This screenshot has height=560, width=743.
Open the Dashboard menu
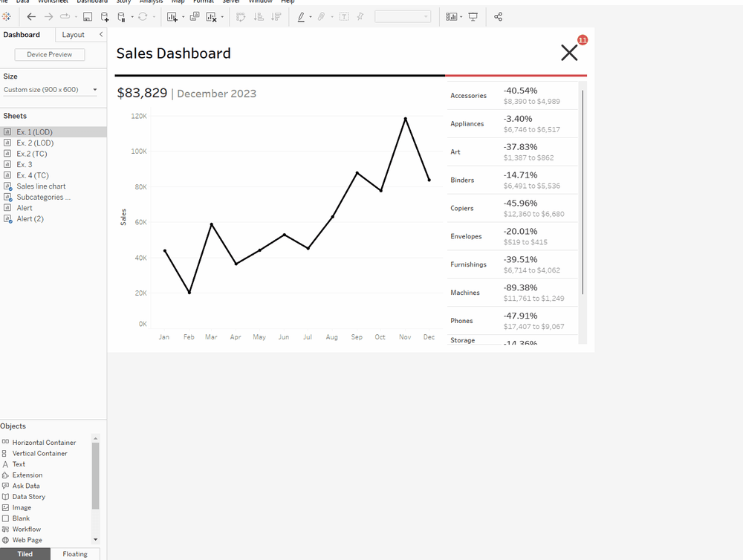coord(92,2)
